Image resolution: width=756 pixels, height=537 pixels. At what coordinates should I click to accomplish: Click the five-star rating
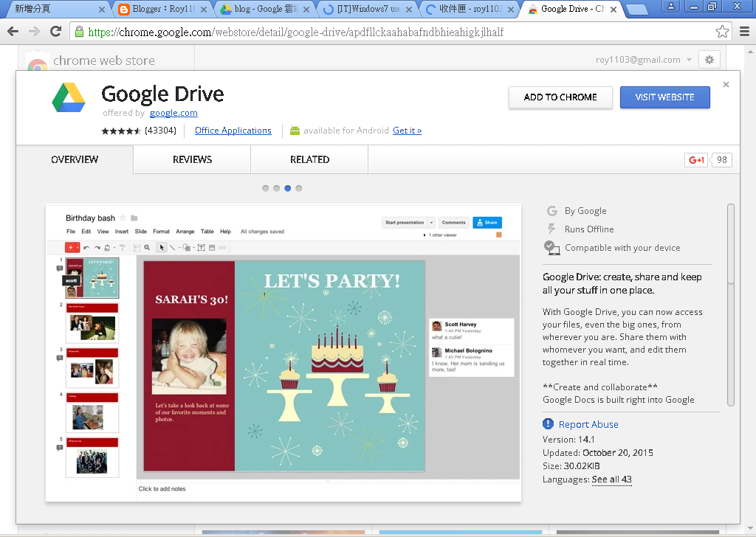click(120, 131)
